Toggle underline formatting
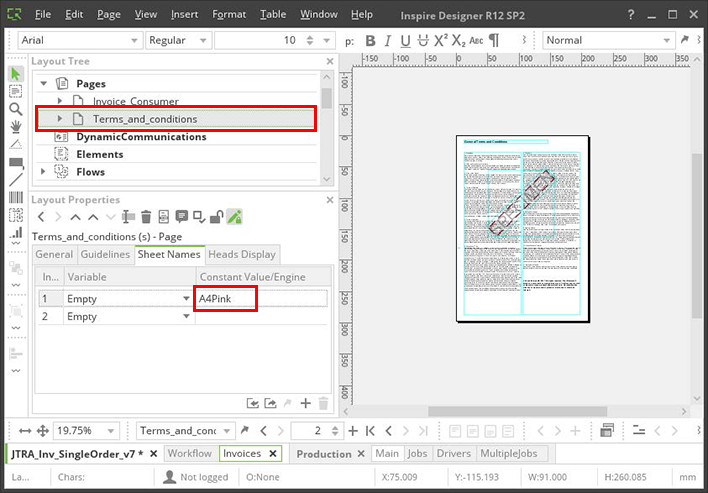The width and height of the screenshot is (708, 493). (x=405, y=41)
